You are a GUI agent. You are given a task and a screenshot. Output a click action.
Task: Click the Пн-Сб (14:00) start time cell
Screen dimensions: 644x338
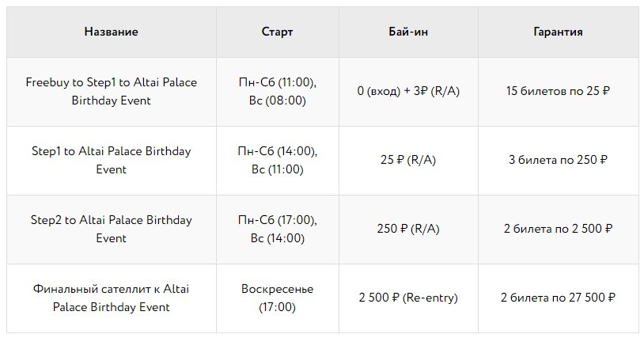[277, 160]
